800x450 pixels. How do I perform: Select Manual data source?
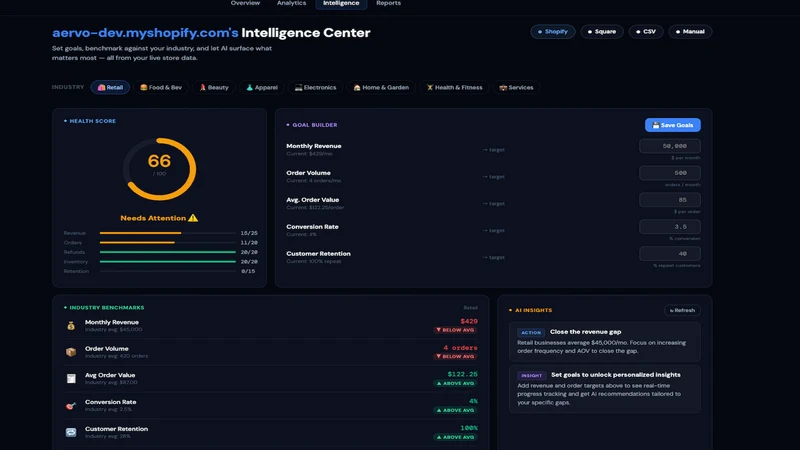tap(690, 32)
